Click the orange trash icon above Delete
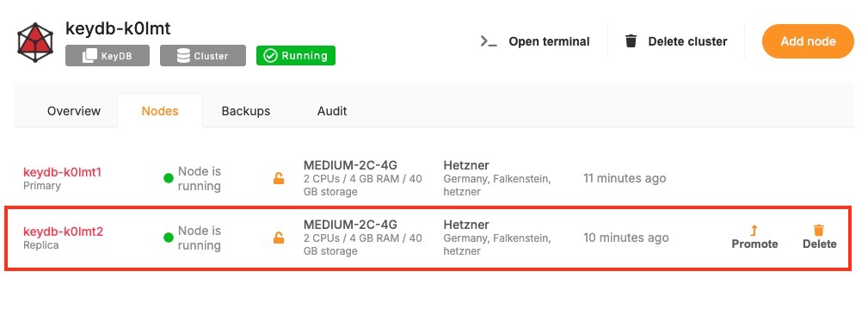This screenshot has width=868, height=321. click(x=819, y=231)
